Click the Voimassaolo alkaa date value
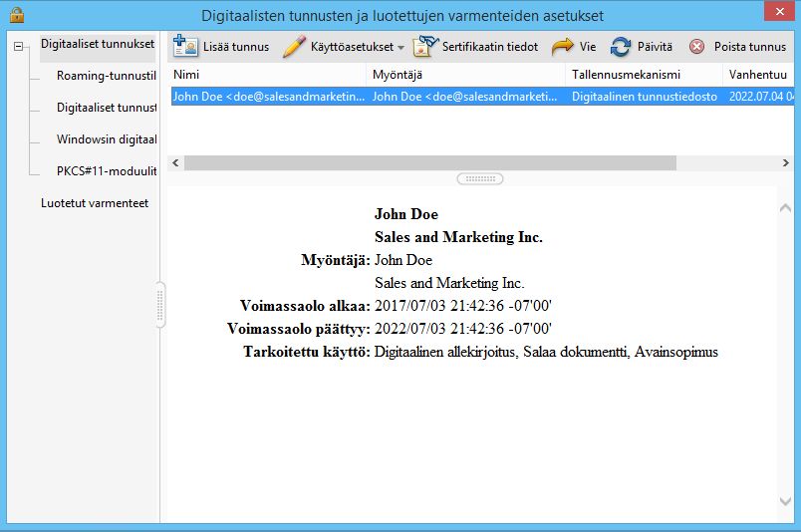This screenshot has height=532, width=801. [463, 306]
